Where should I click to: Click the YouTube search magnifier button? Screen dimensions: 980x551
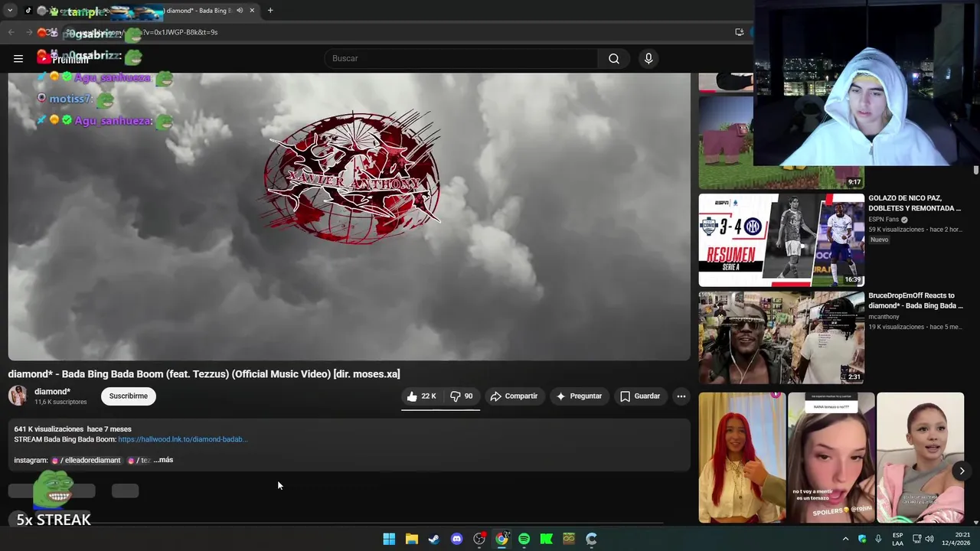(x=614, y=58)
